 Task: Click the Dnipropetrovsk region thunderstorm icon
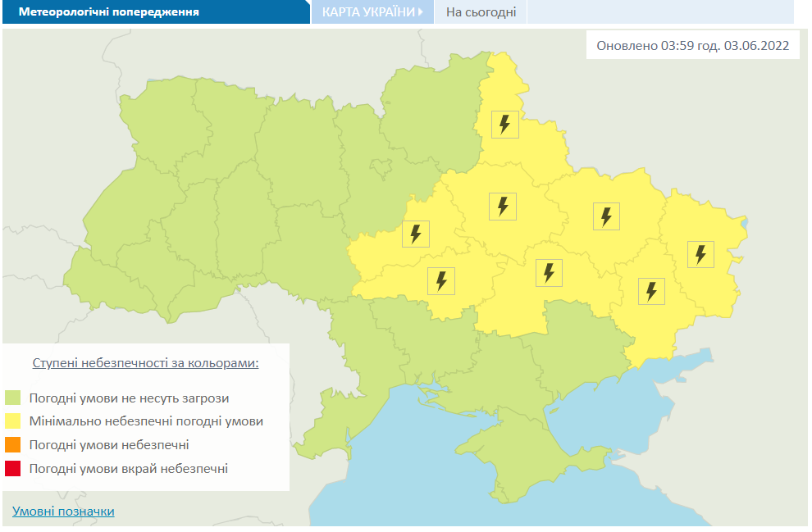click(x=549, y=272)
